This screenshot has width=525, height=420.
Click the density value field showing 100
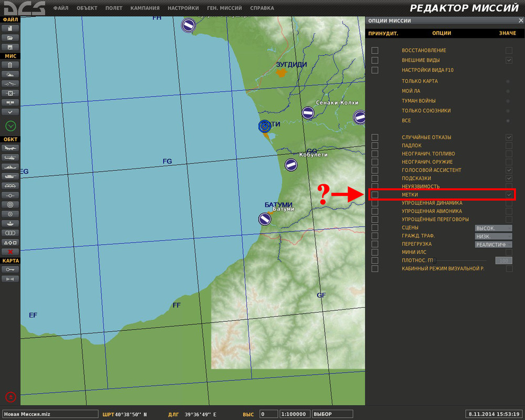503,260
